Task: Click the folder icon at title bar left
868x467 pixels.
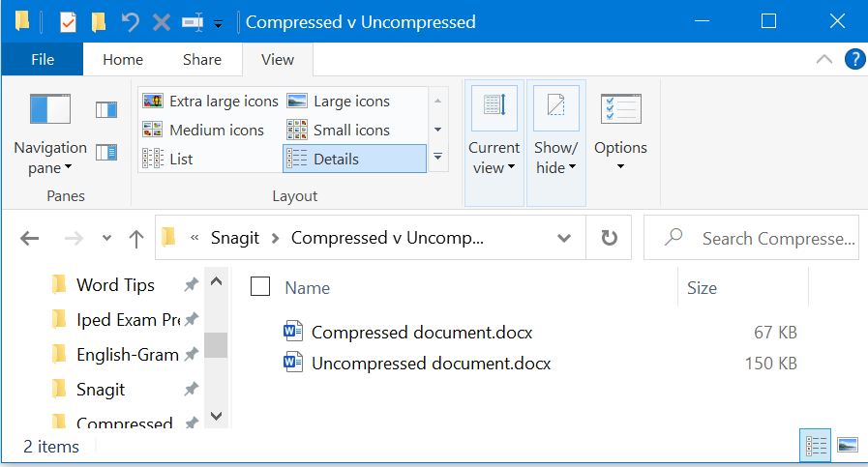Action: tap(22, 21)
